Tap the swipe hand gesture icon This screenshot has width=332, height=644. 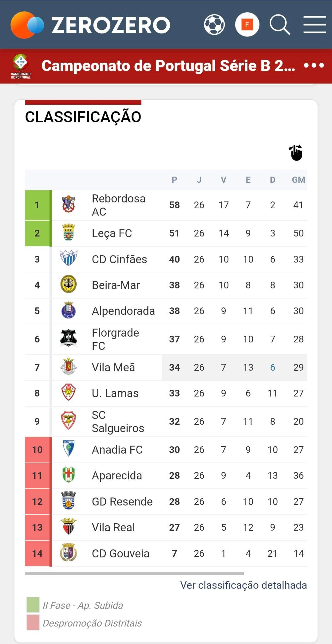tap(296, 153)
